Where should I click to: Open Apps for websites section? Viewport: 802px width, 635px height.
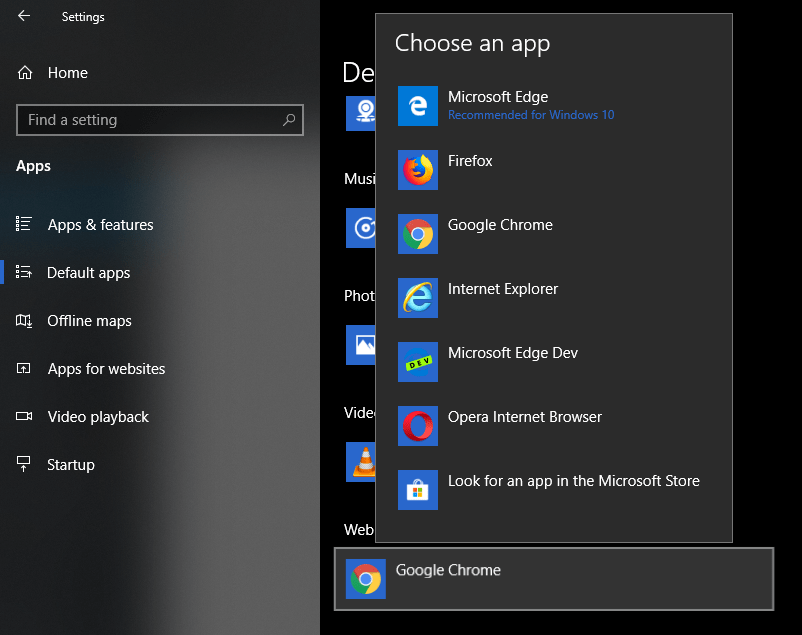[x=106, y=369]
